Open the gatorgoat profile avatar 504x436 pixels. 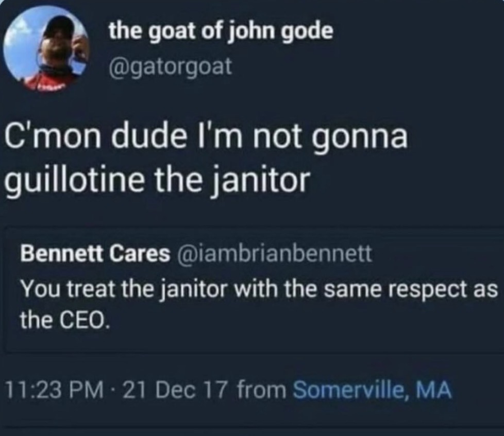46,48
